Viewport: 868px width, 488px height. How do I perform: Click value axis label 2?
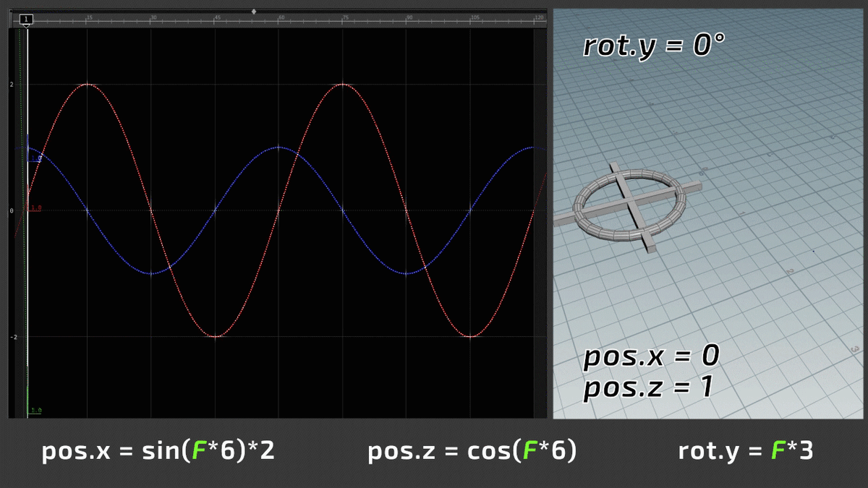tap(12, 85)
